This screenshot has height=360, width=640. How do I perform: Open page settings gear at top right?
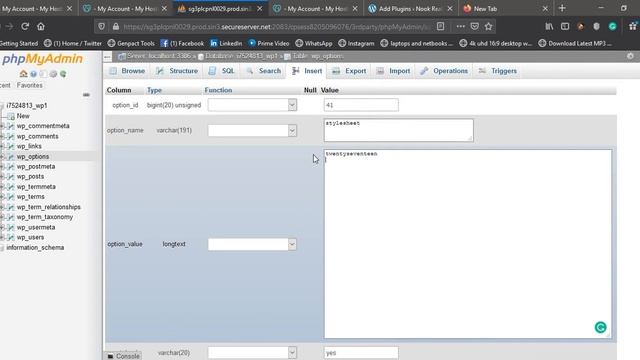[x=630, y=56]
